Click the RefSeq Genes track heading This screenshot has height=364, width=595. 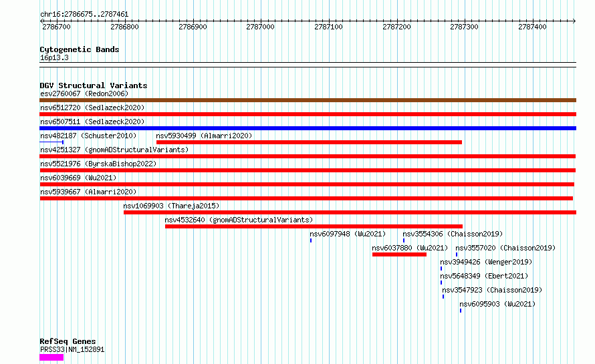(68, 341)
